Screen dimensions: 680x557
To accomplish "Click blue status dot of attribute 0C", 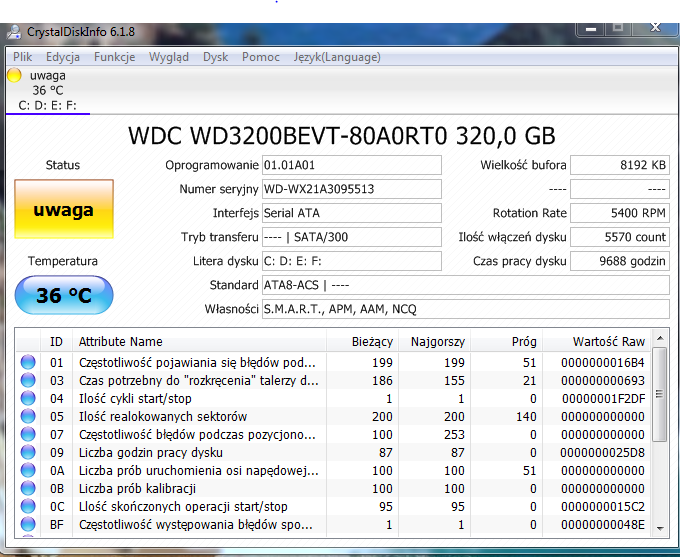I will coord(28,506).
